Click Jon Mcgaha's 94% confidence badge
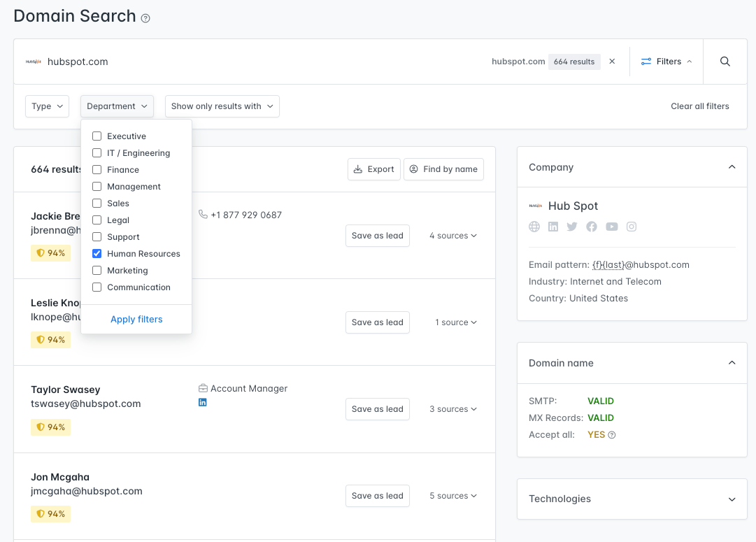The width and height of the screenshot is (756, 542). click(50, 514)
